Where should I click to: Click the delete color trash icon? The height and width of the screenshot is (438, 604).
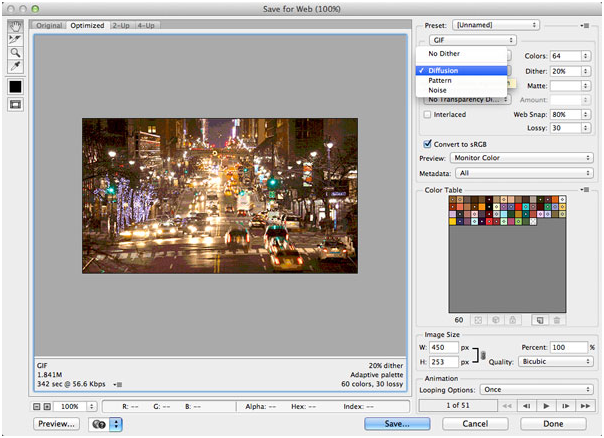pyautogui.click(x=559, y=318)
